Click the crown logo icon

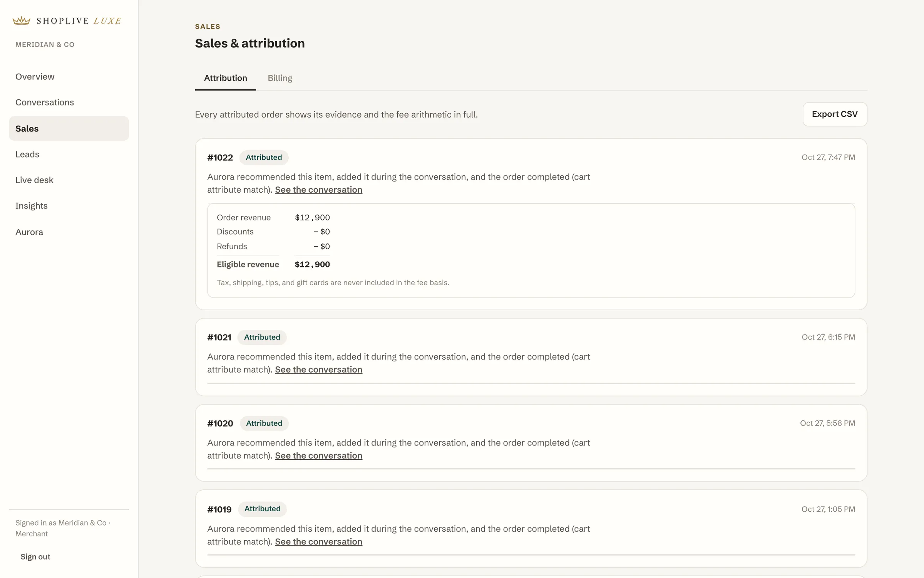(x=21, y=21)
